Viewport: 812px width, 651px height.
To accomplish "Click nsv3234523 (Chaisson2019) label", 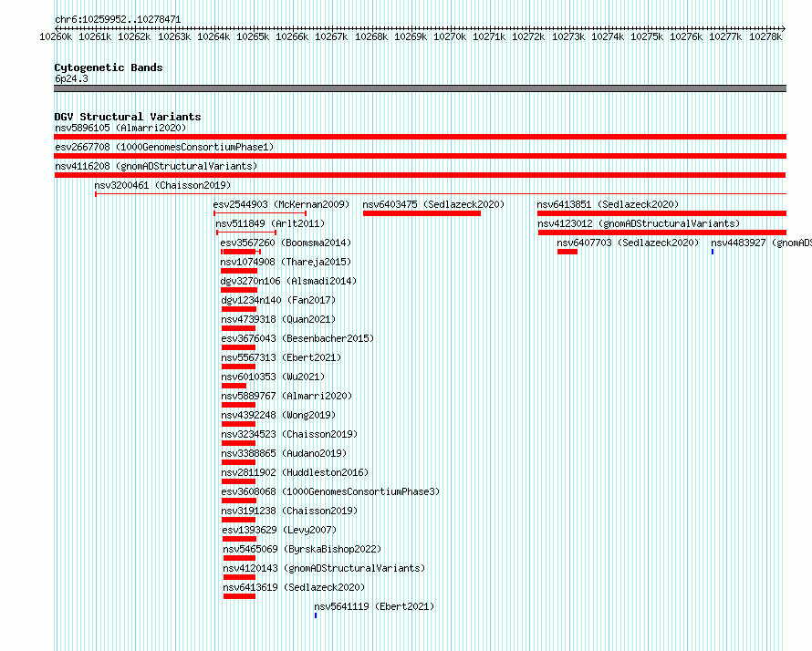I will 289,434.
